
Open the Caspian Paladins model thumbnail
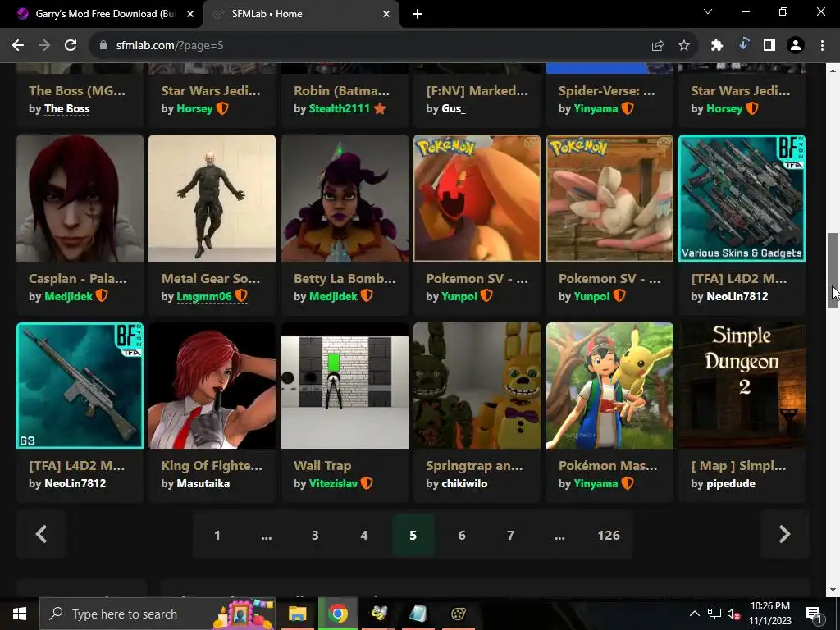(80, 199)
